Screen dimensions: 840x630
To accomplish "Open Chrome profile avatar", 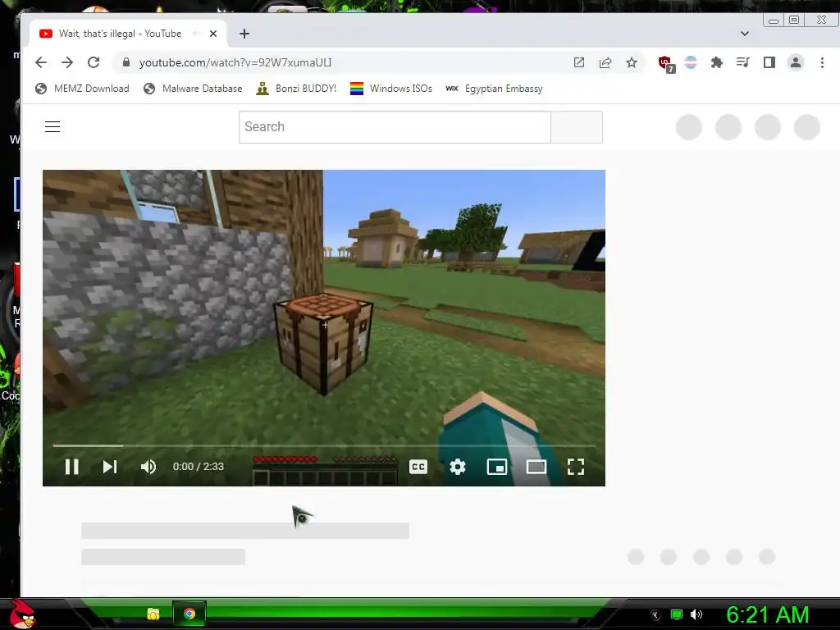I will pyautogui.click(x=796, y=62).
